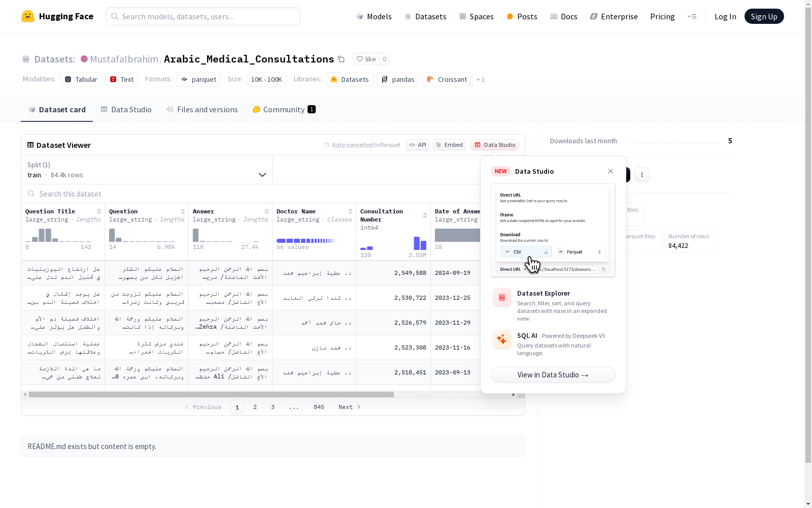The image size is (812, 508).
Task: Select the parquet format tag
Action: [198, 79]
